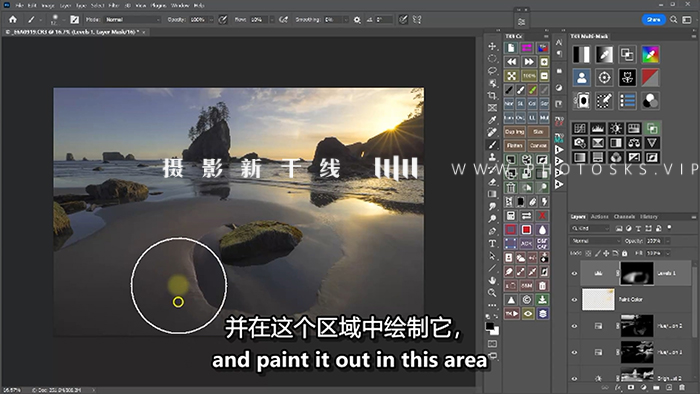Click the blue Share button
Image resolution: width=700 pixels, height=394 pixels.
tap(654, 20)
